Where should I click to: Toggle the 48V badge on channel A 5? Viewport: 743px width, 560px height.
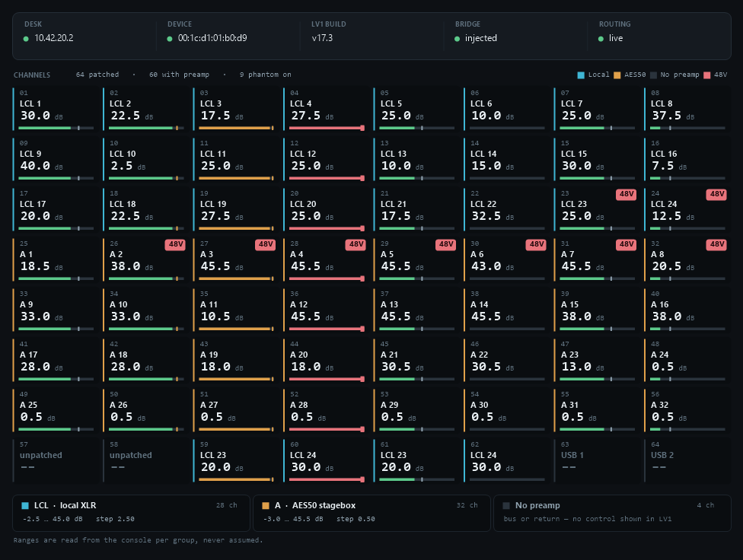(446, 244)
